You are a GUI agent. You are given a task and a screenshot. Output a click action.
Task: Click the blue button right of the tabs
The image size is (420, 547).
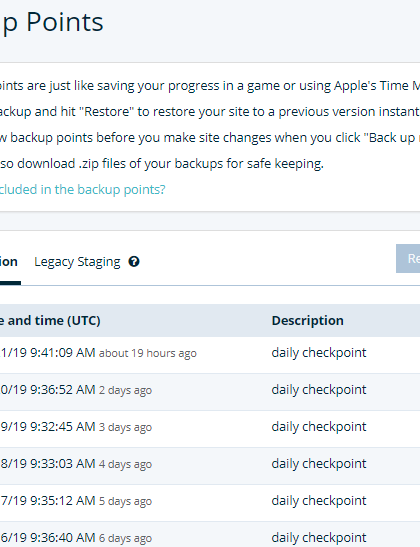(x=408, y=258)
